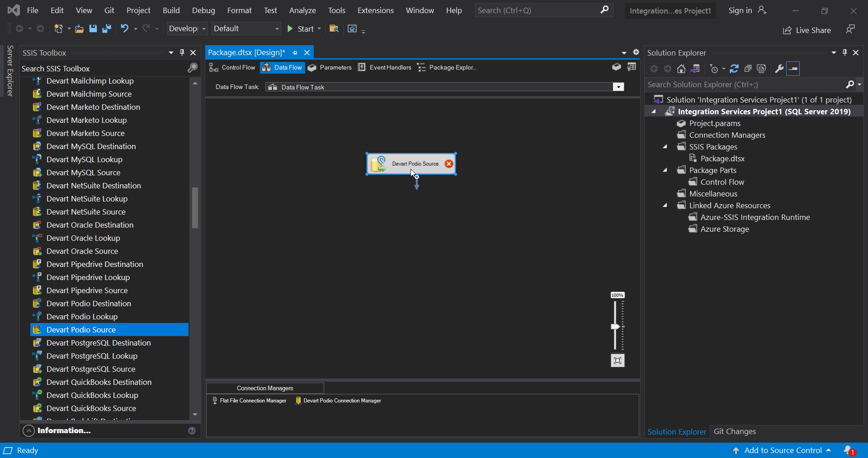Click the error icon on Devart Podio Source
Viewport: 868px width, 458px height.
[448, 164]
